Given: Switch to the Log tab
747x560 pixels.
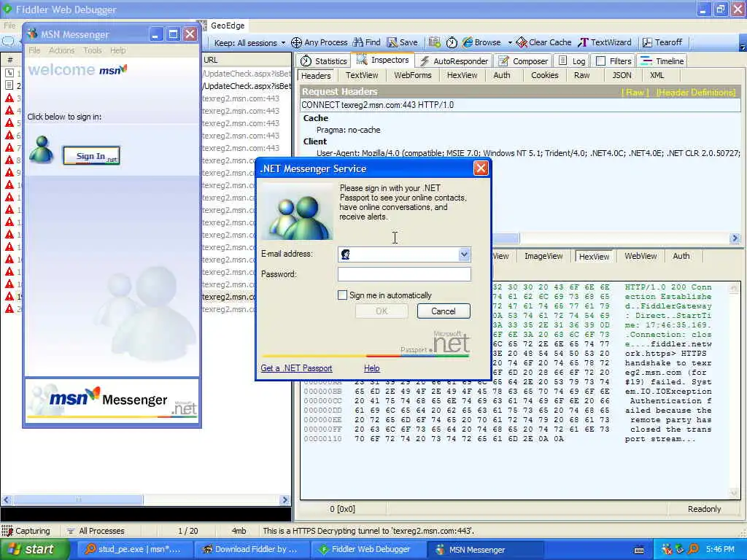Looking at the screenshot, I should point(572,61).
